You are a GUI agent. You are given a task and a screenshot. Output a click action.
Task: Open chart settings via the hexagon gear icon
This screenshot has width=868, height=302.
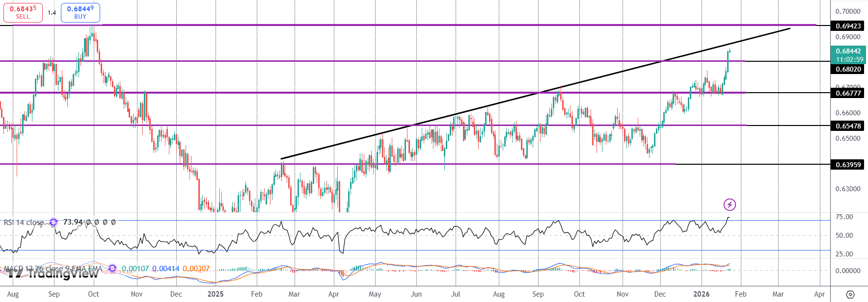point(850,295)
